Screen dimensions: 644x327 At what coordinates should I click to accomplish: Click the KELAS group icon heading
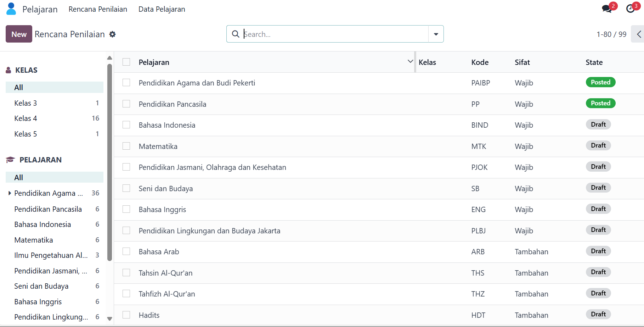9,70
